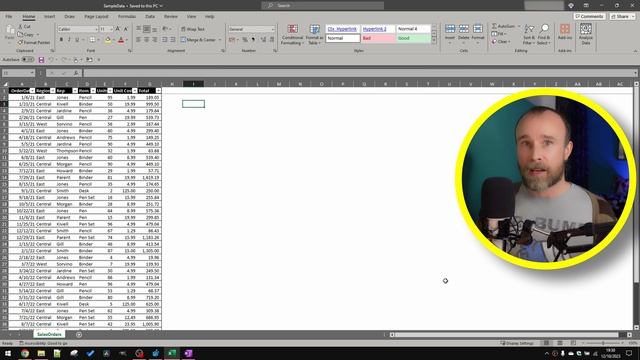This screenshot has width=640, height=360.
Task: Click the Name Box field
Action: [18, 73]
